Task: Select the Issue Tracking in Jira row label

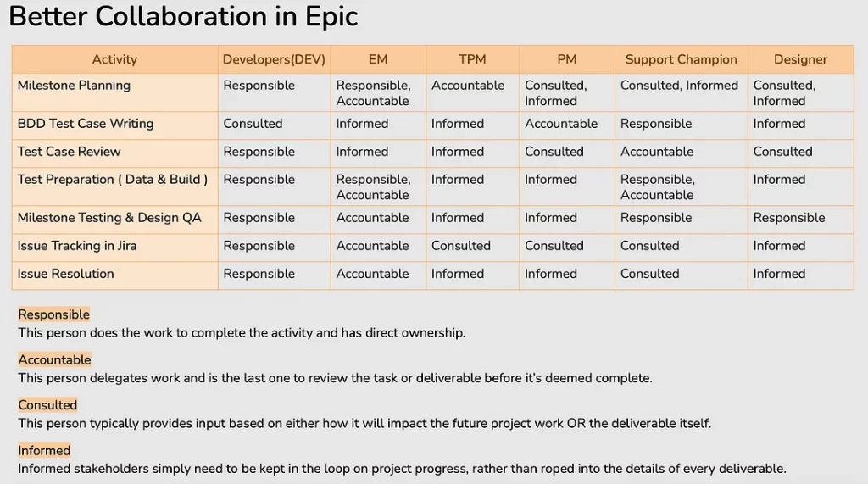Action: 77,246
